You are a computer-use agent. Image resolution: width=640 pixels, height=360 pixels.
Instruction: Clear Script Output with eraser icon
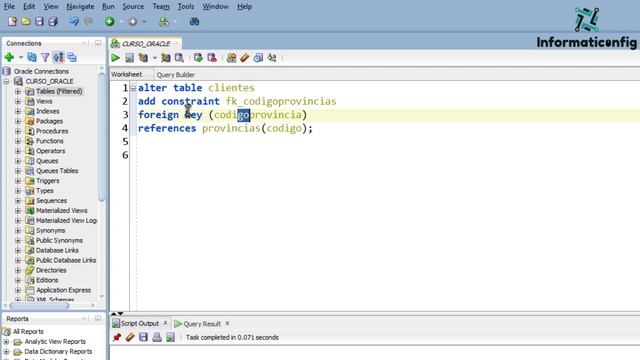130,337
